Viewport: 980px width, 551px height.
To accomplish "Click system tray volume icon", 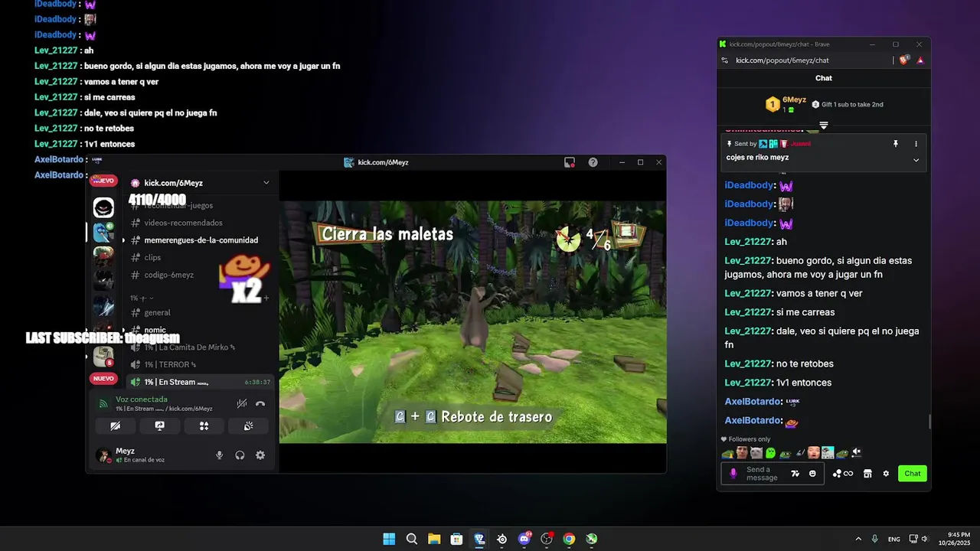I will pos(926,539).
